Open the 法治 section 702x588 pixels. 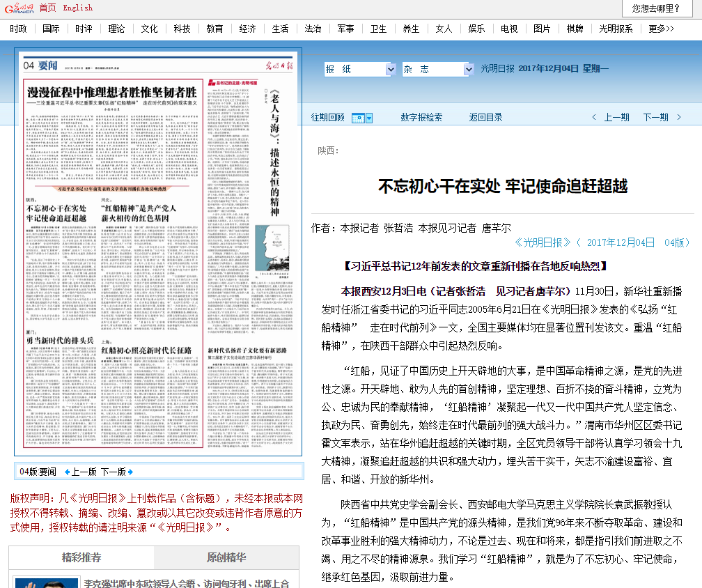[x=313, y=29]
